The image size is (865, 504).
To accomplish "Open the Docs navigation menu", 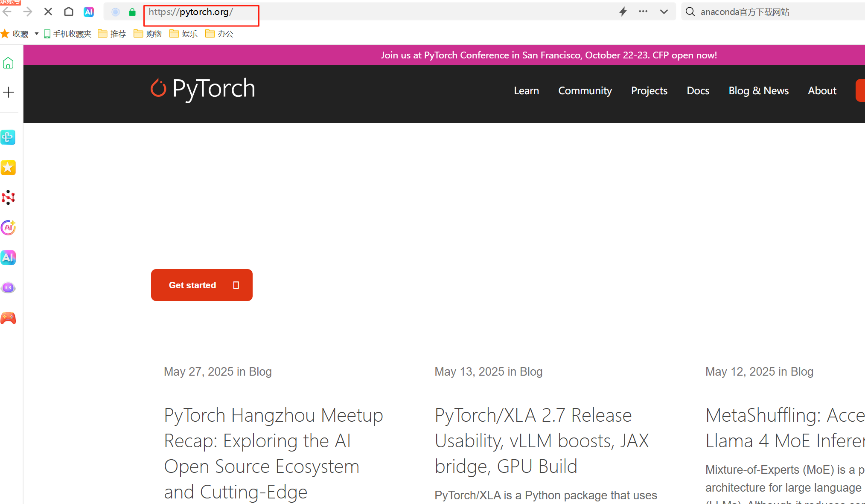I will tap(698, 91).
